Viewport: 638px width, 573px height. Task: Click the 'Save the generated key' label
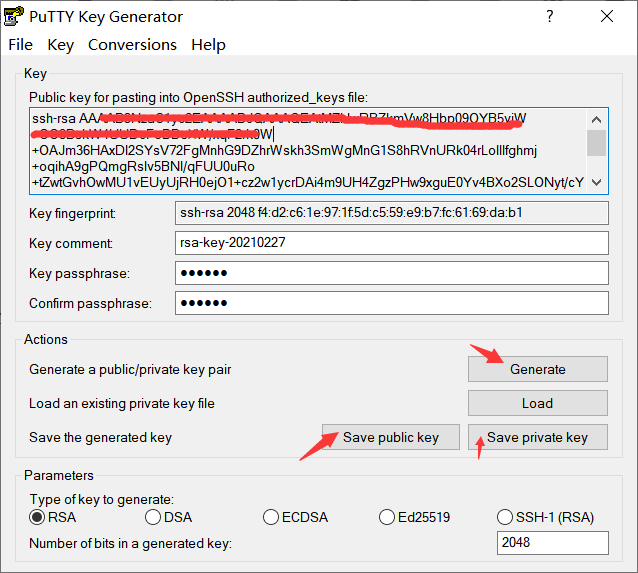click(101, 437)
